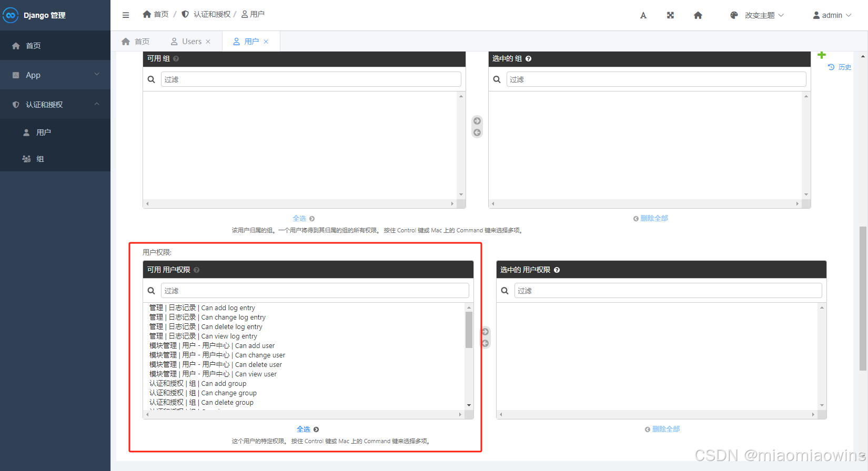Image resolution: width=868 pixels, height=471 pixels.
Task: Click search icon in 可用 组 filter
Action: click(152, 79)
